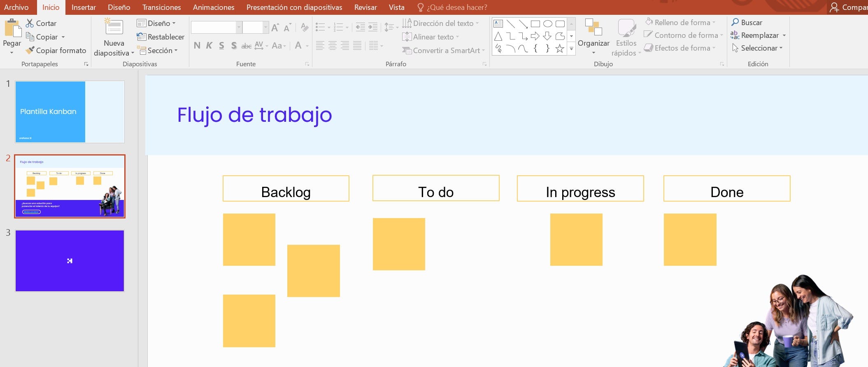
Task: Select triangle shape in gallery
Action: (x=498, y=36)
